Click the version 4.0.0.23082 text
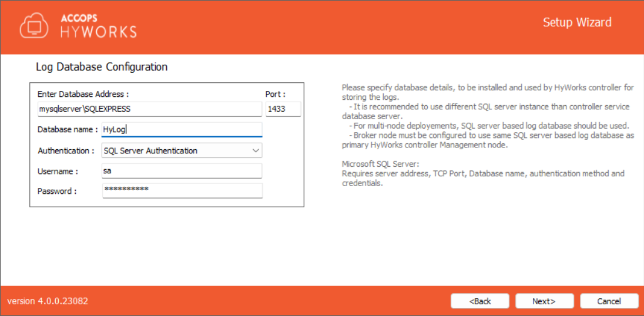The width and height of the screenshot is (644, 316). (x=48, y=301)
